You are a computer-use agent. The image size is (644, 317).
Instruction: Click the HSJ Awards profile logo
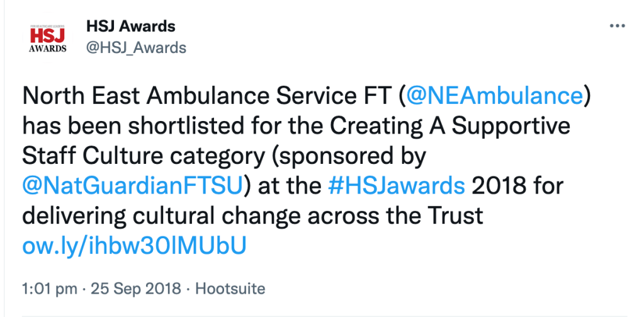click(x=47, y=38)
